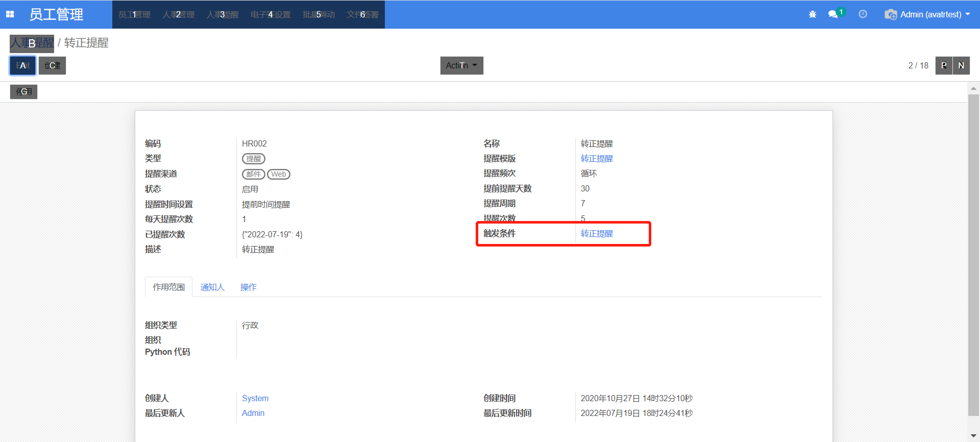Click the 人事提醒 breadcrumb
980x442 pixels.
(x=32, y=43)
